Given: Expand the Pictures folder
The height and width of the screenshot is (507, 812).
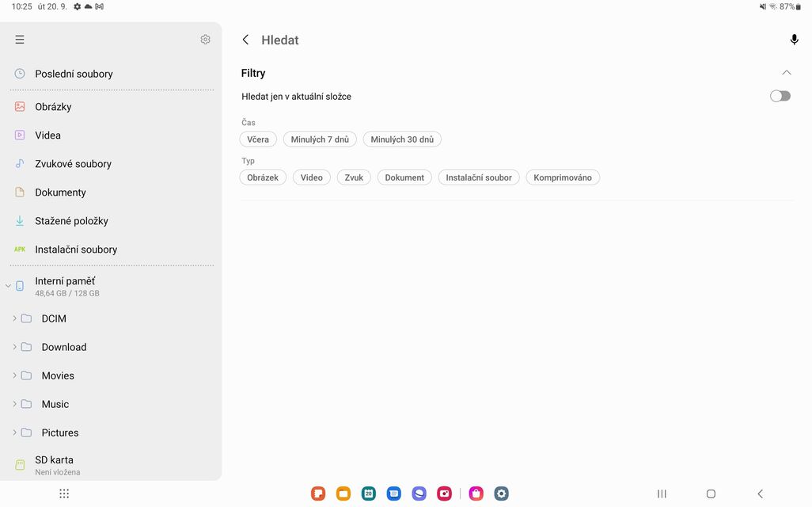Looking at the screenshot, I should point(15,432).
